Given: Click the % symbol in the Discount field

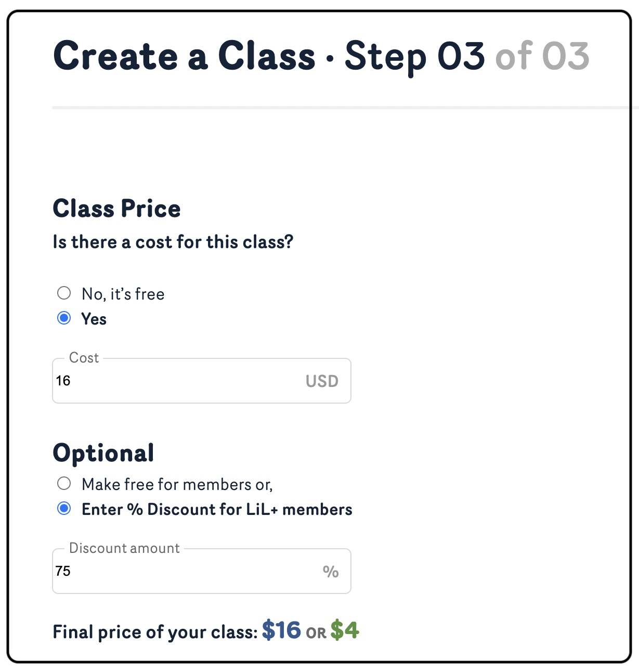Looking at the screenshot, I should (330, 572).
